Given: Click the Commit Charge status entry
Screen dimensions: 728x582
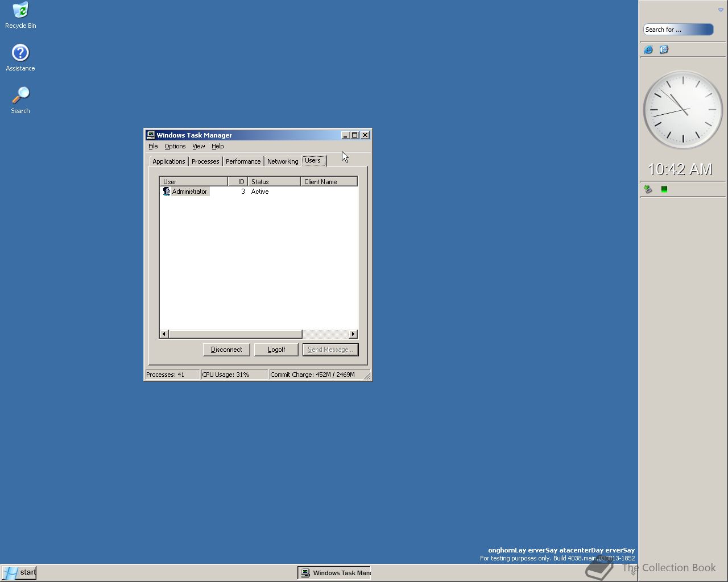Looking at the screenshot, I should point(316,375).
